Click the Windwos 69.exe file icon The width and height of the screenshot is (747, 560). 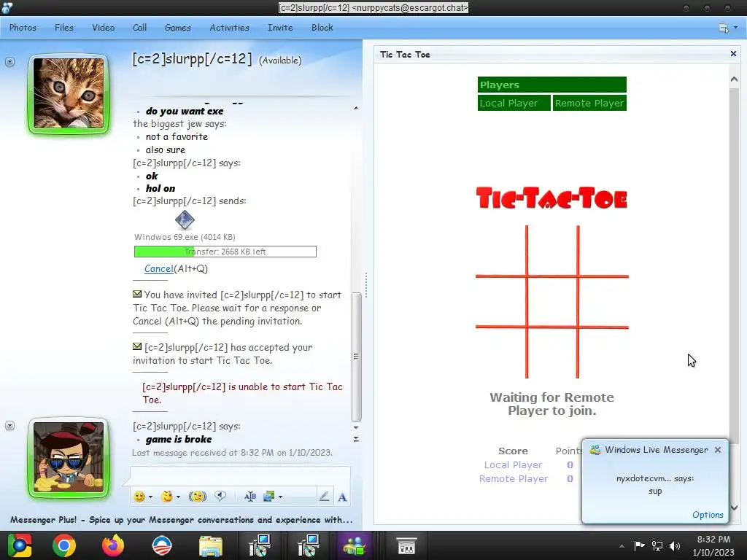pos(185,220)
